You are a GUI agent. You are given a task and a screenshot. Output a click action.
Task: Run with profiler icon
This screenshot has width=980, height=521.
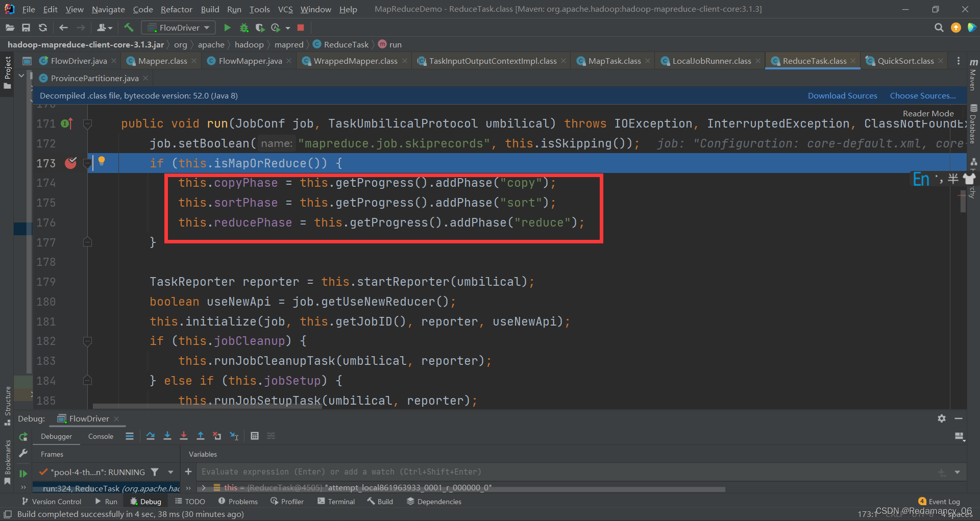[276, 28]
